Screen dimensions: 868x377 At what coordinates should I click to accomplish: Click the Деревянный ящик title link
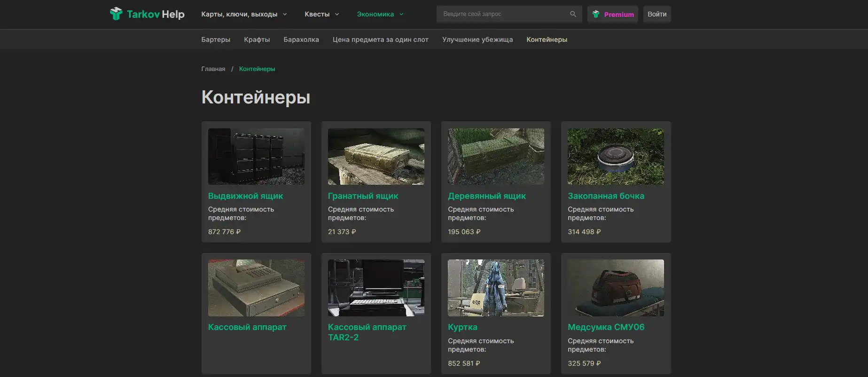486,196
